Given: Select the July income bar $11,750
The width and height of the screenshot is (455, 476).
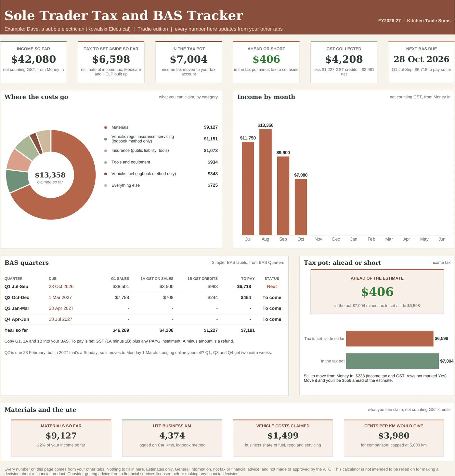Looking at the screenshot, I should (x=248, y=188).
